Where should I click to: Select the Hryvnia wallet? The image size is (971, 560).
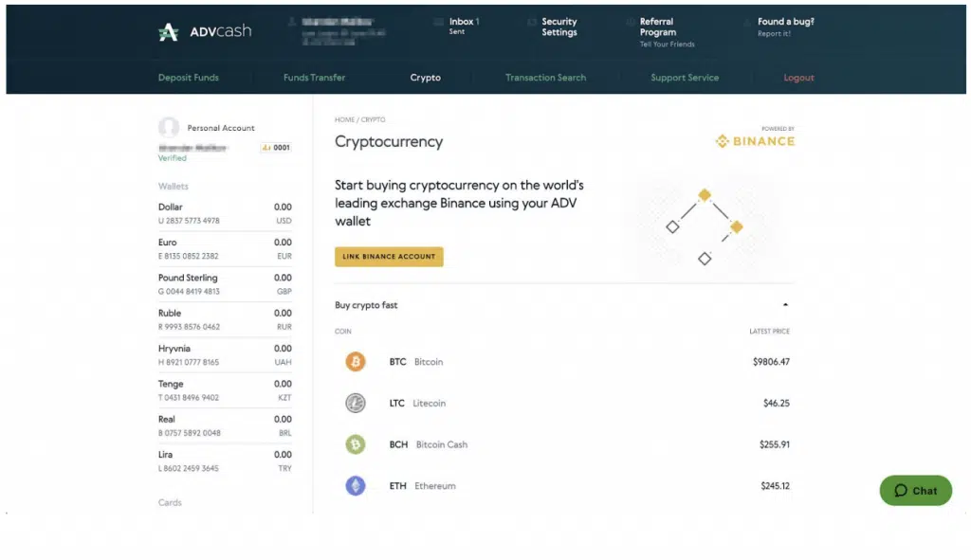(x=225, y=354)
